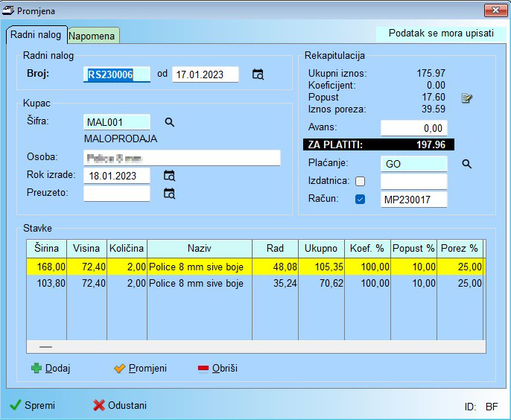Click the Osoba text field
Image resolution: width=511 pixels, height=420 pixels.
182,158
